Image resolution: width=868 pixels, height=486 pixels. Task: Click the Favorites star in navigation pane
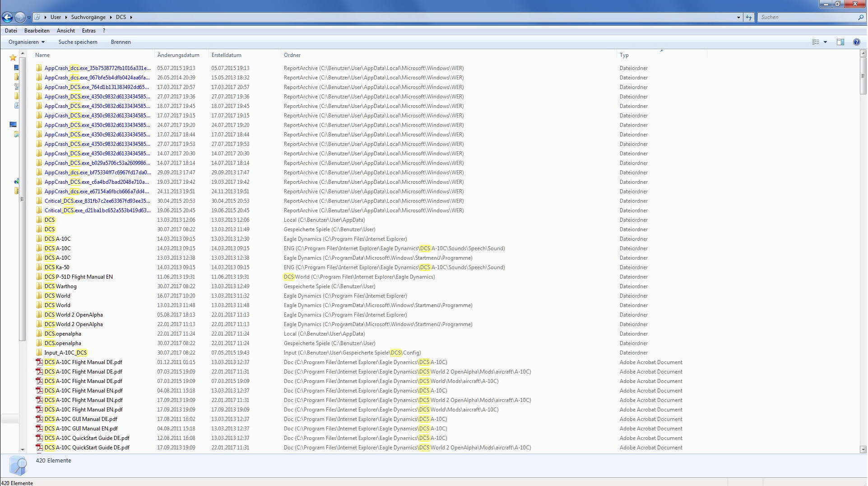coord(13,57)
